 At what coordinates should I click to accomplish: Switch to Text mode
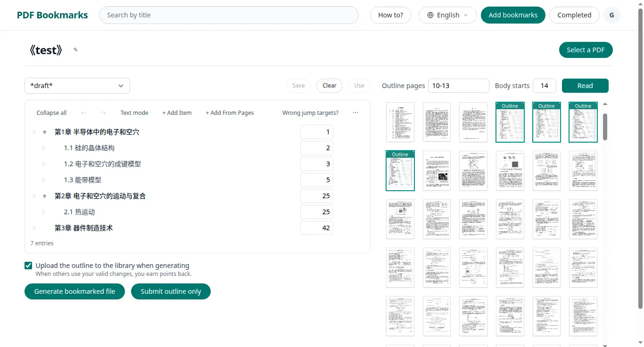(134, 113)
